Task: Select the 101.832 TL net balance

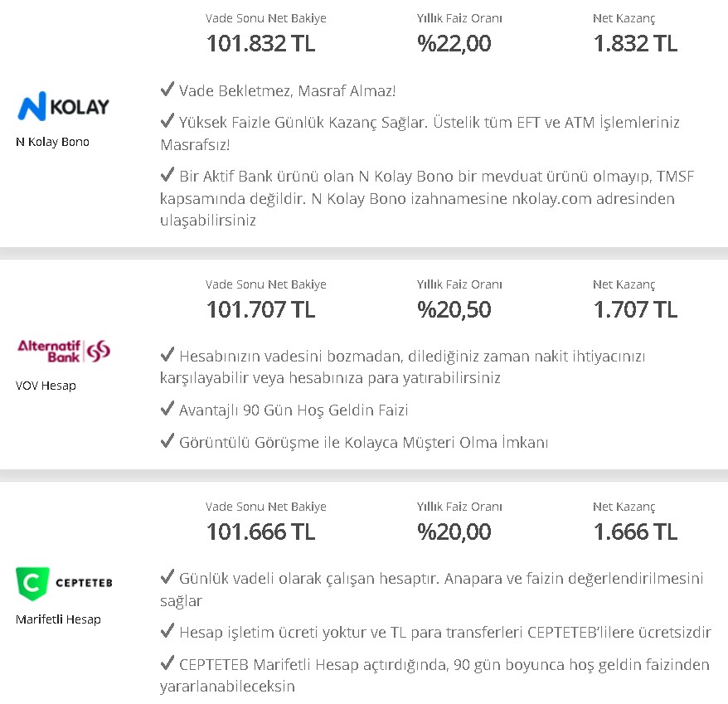Action: coord(260,43)
